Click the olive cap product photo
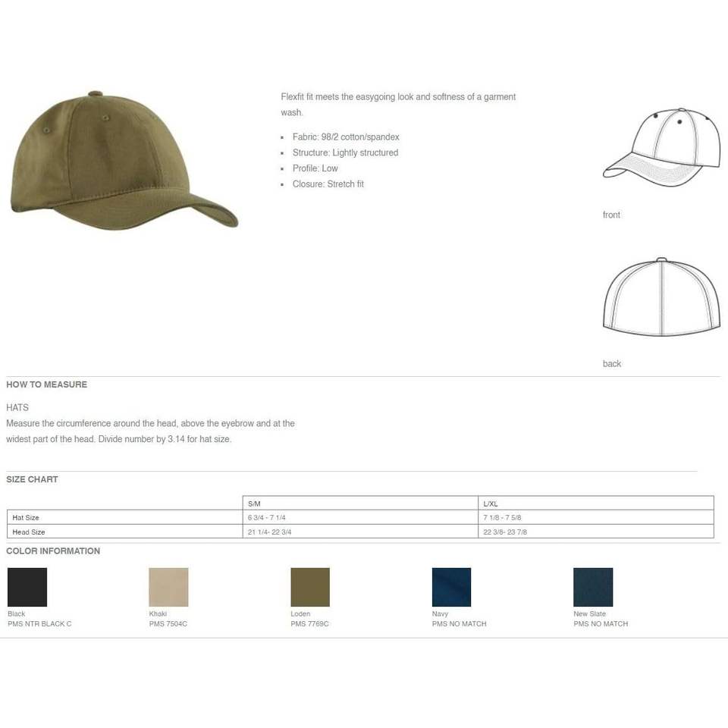Image resolution: width=728 pixels, height=728 pixels. (124, 160)
